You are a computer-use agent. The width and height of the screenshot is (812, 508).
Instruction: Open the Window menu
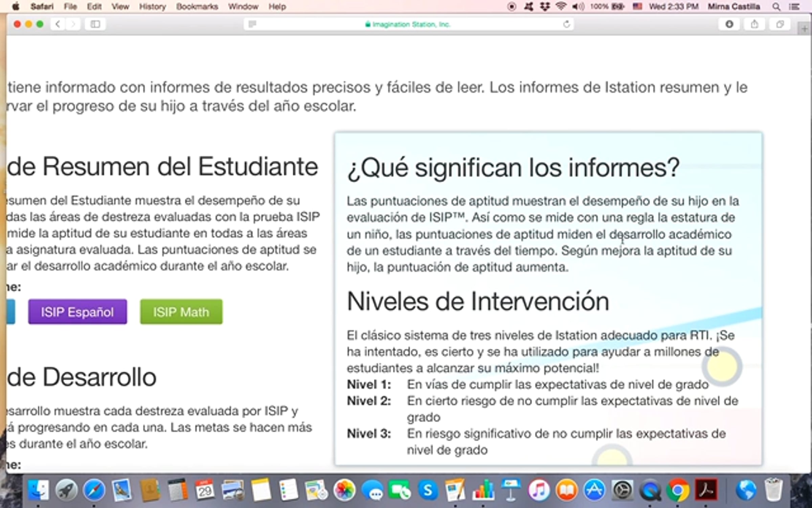tap(243, 6)
